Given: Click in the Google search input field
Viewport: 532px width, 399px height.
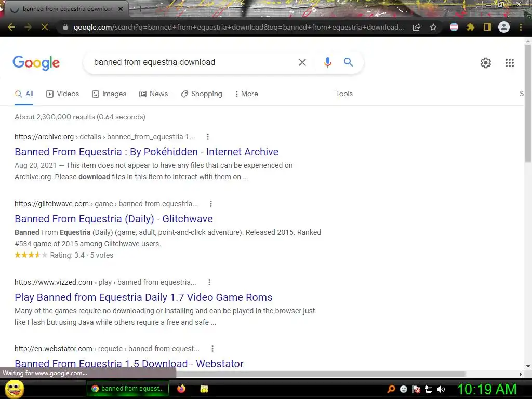Looking at the screenshot, I should point(192,62).
